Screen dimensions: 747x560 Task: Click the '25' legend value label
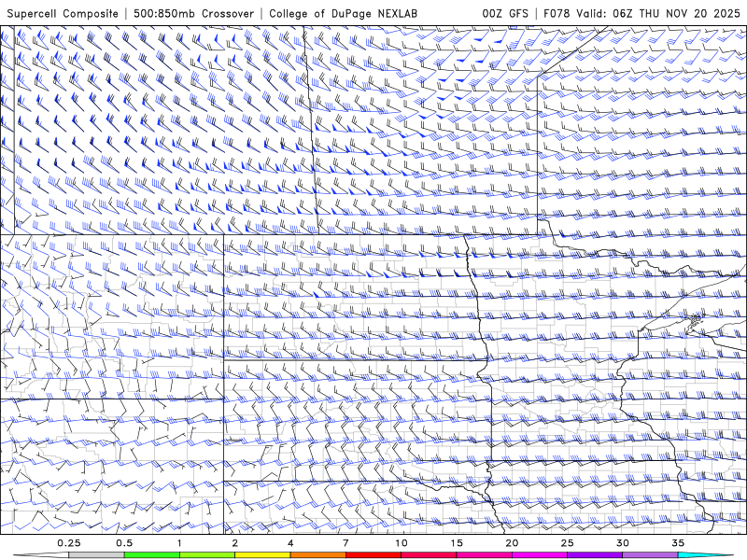click(567, 543)
